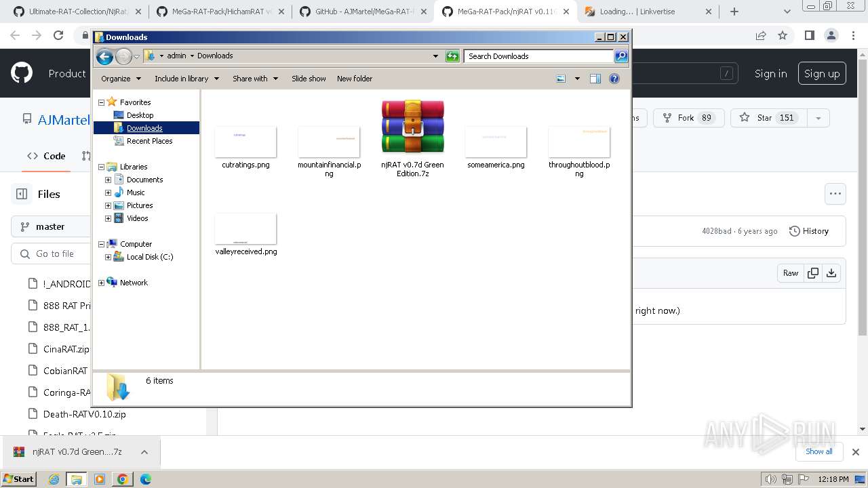This screenshot has width=868, height=488.
Task: Select Downloads in Favorites
Action: [144, 128]
